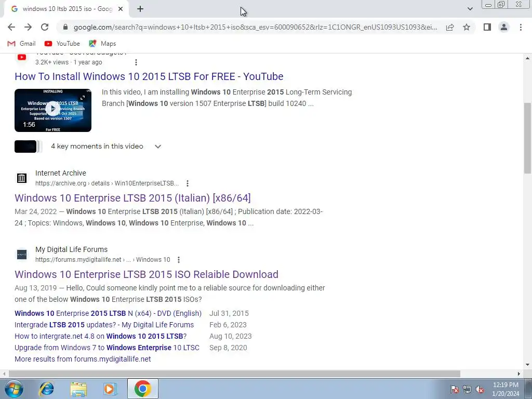Play the Windows 10 2015 LTSB video thumbnail

point(53,110)
